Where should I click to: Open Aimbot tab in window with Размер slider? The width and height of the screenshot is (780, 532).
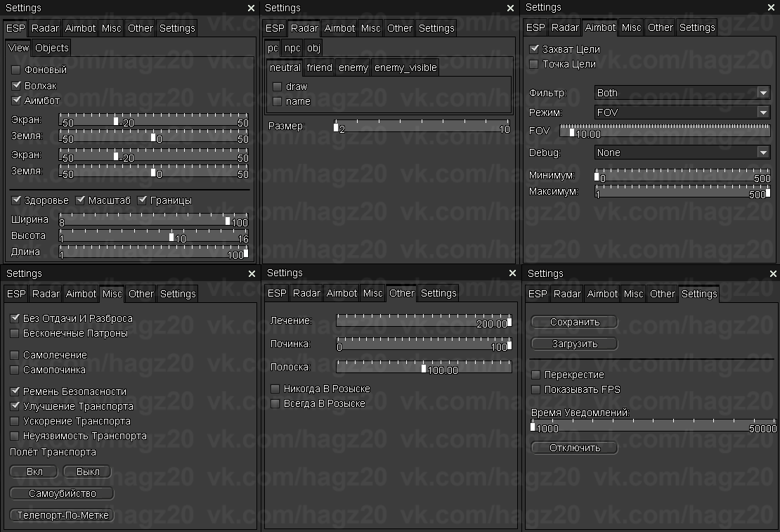339,28
